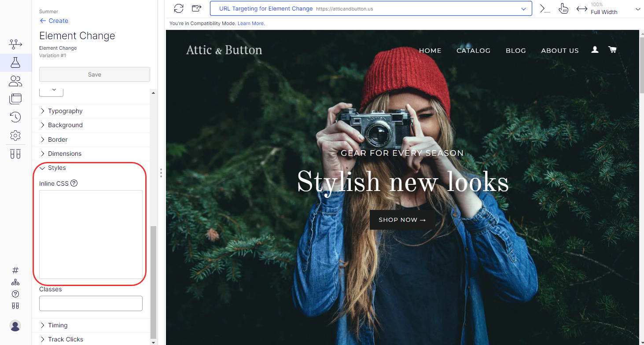Follow the Learn More link
The width and height of the screenshot is (644, 345).
tap(250, 23)
